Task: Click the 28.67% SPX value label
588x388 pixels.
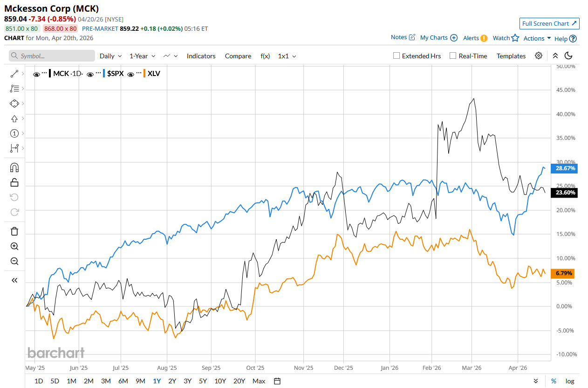Action: [x=564, y=168]
